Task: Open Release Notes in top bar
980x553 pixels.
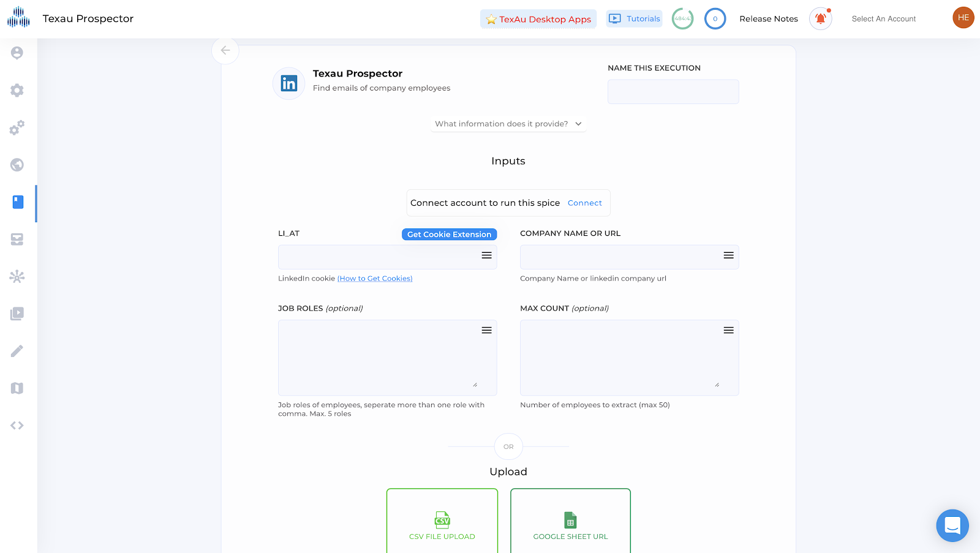Action: pyautogui.click(x=768, y=19)
